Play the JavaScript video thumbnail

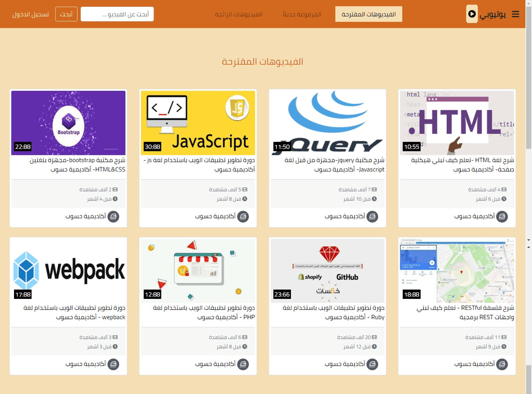(198, 123)
